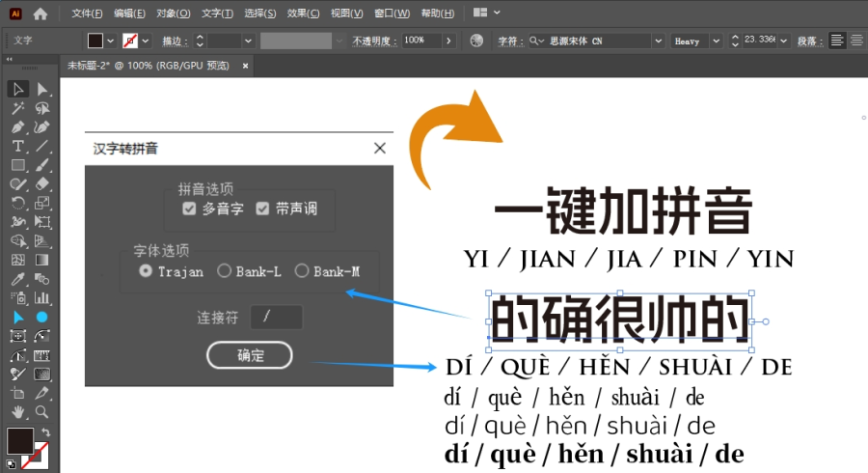Open the font size dropdown

pos(783,41)
